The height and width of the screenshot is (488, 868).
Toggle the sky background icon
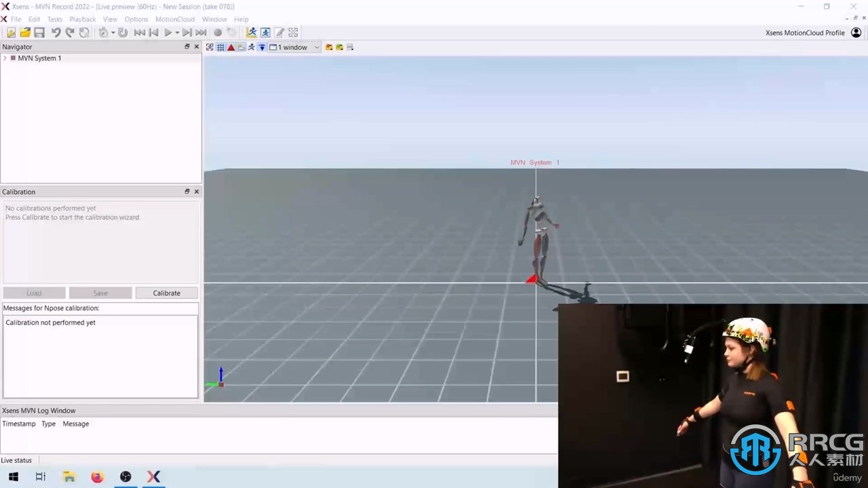241,47
